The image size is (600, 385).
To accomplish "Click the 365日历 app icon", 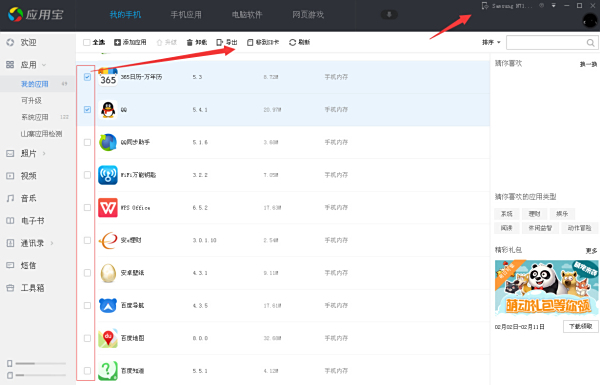I will click(108, 77).
